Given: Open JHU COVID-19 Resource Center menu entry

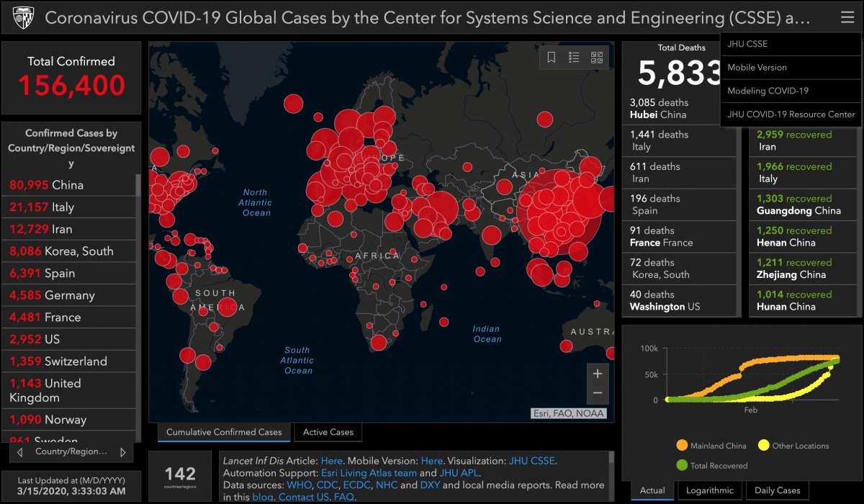Looking at the screenshot, I should pos(790,114).
